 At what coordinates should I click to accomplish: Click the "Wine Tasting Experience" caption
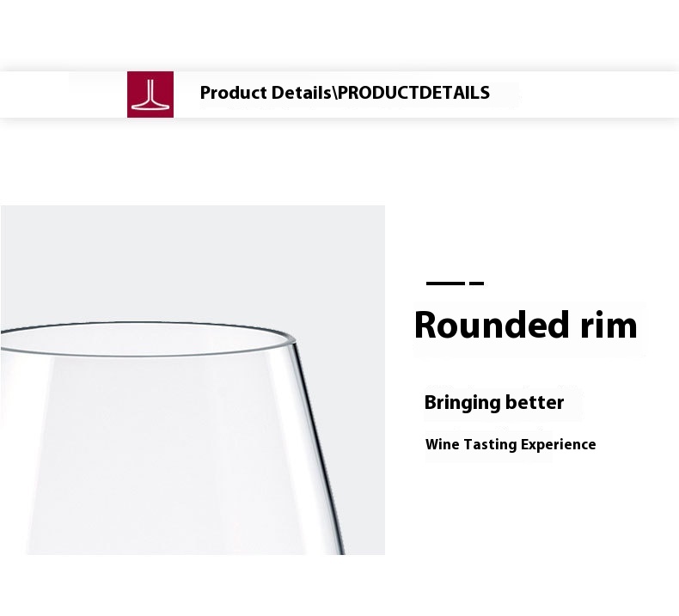[511, 445]
